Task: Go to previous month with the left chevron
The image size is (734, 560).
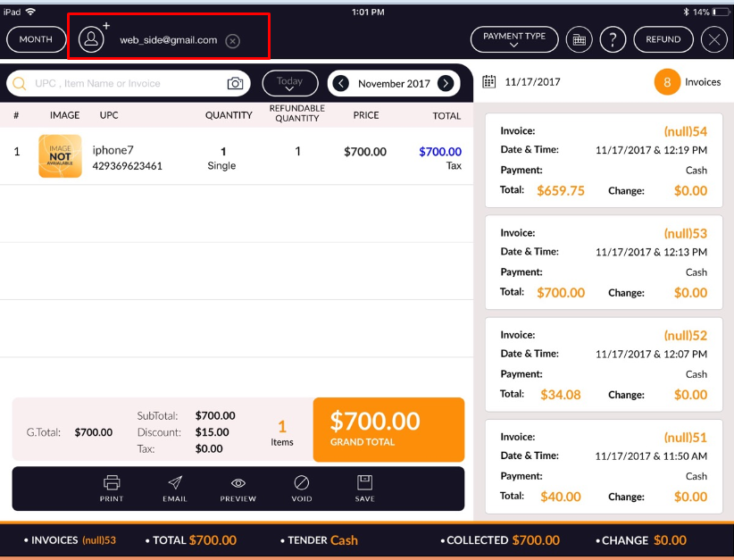Action: pyautogui.click(x=340, y=82)
